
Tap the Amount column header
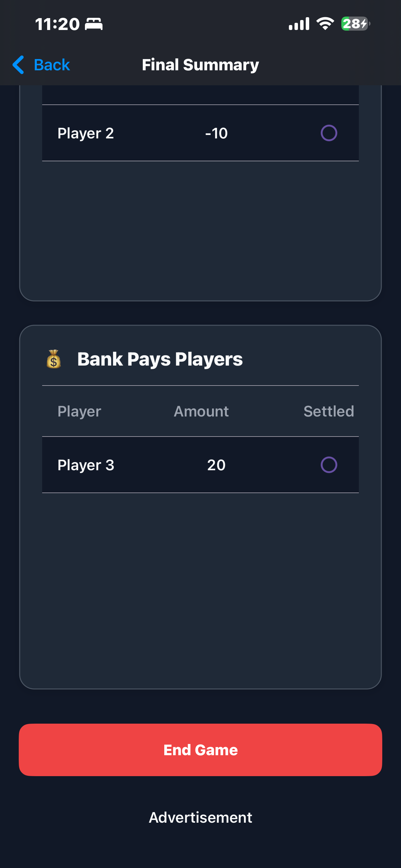[x=201, y=412]
